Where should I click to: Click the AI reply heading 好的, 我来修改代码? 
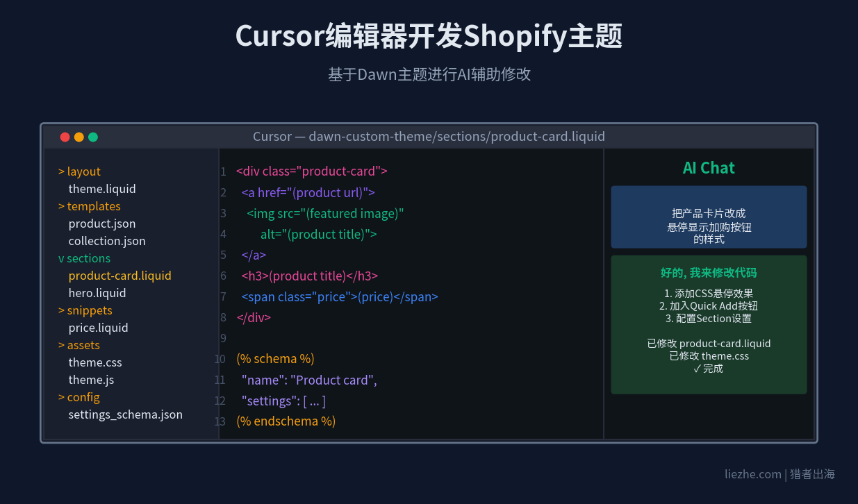click(x=709, y=273)
